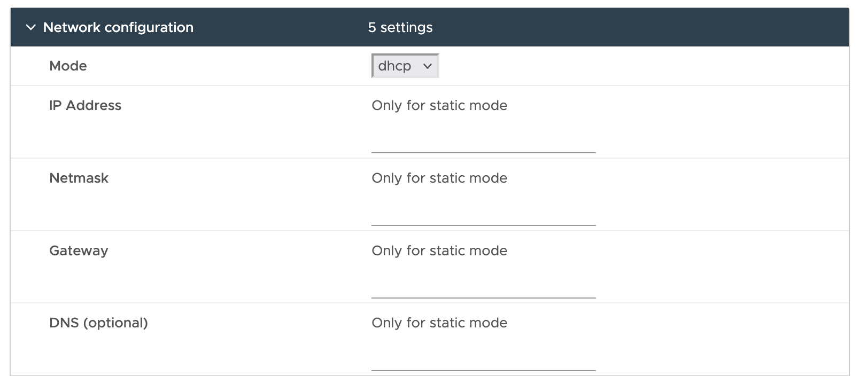Click DNS "Only for static mode" hint
The width and height of the screenshot is (868, 376).
point(439,323)
